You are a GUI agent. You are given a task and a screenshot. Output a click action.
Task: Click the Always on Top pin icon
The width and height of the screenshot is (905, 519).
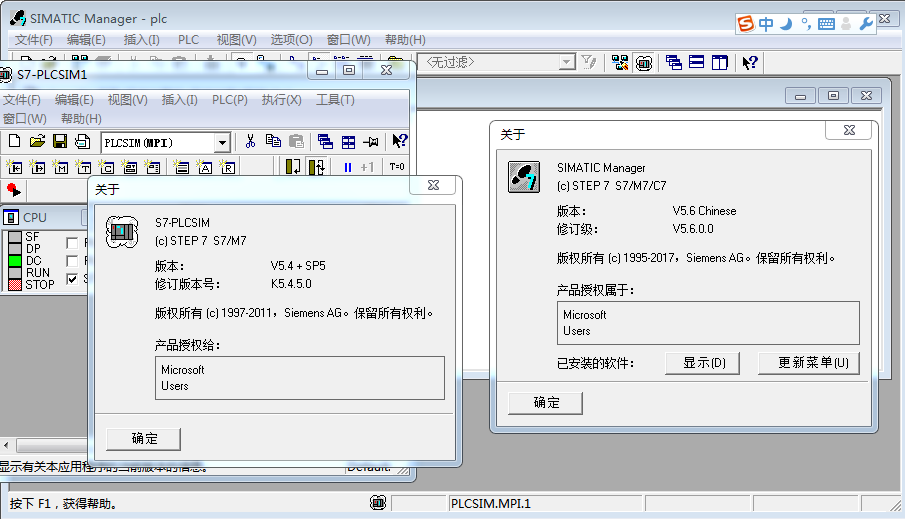(372, 142)
